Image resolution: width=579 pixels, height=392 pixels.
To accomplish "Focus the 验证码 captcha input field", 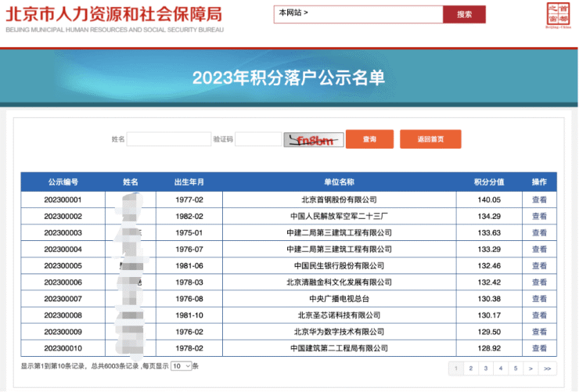I will pos(257,139).
